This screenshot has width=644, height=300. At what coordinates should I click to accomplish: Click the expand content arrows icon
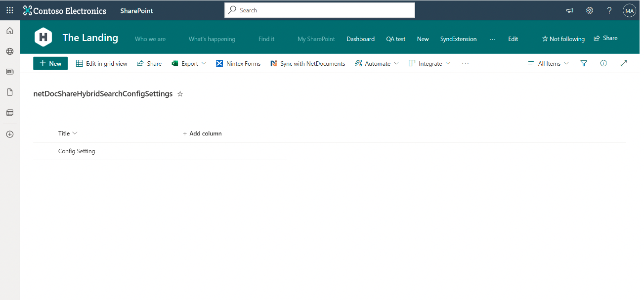pos(624,63)
